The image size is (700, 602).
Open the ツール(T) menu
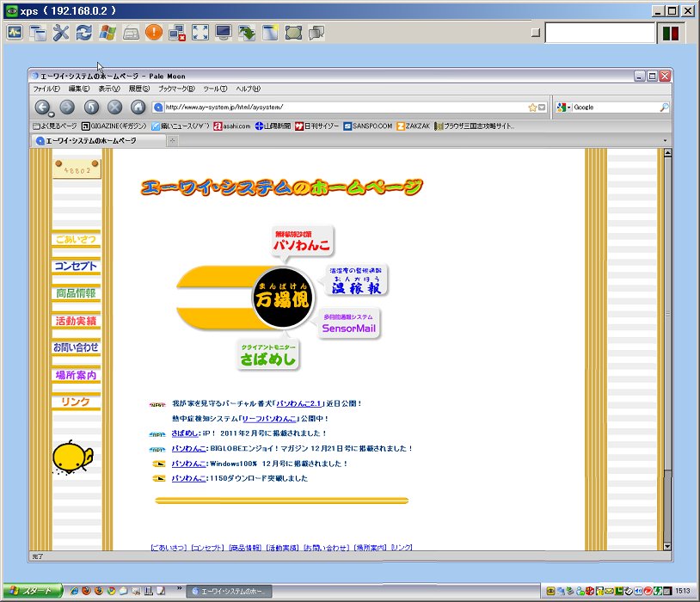215,89
